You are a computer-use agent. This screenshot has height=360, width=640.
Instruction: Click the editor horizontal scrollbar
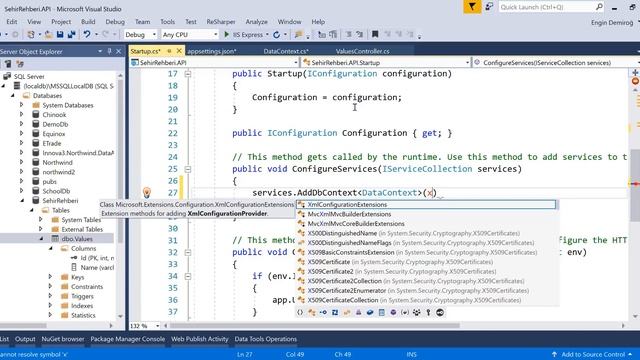(314, 326)
